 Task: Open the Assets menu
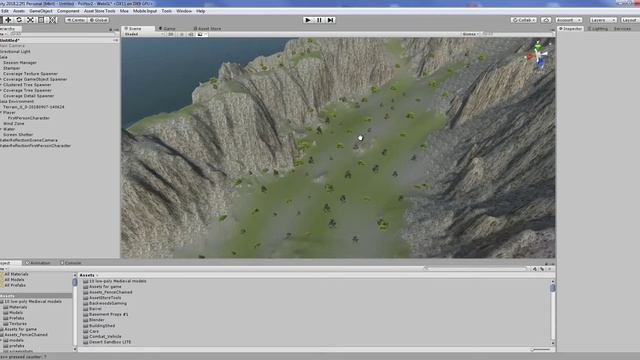pos(19,11)
